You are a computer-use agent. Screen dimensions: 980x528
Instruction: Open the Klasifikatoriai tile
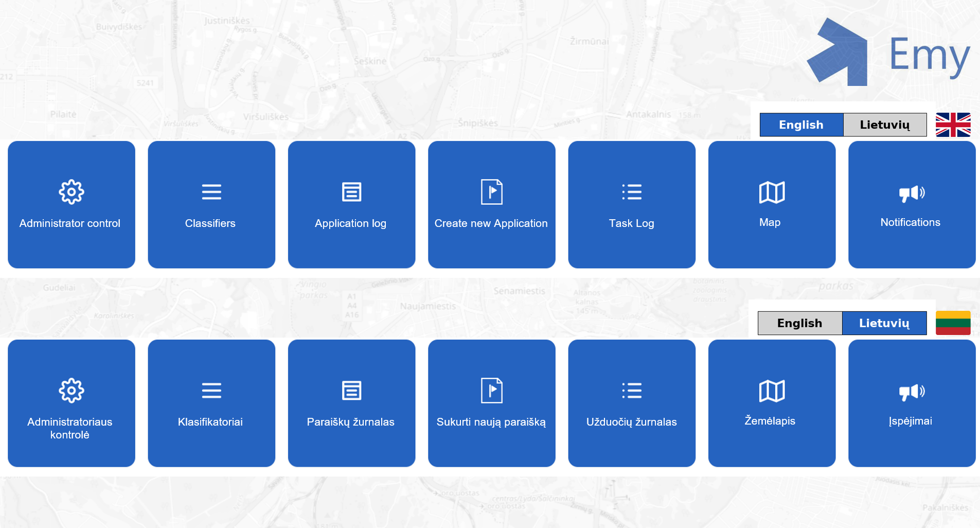pyautogui.click(x=211, y=403)
